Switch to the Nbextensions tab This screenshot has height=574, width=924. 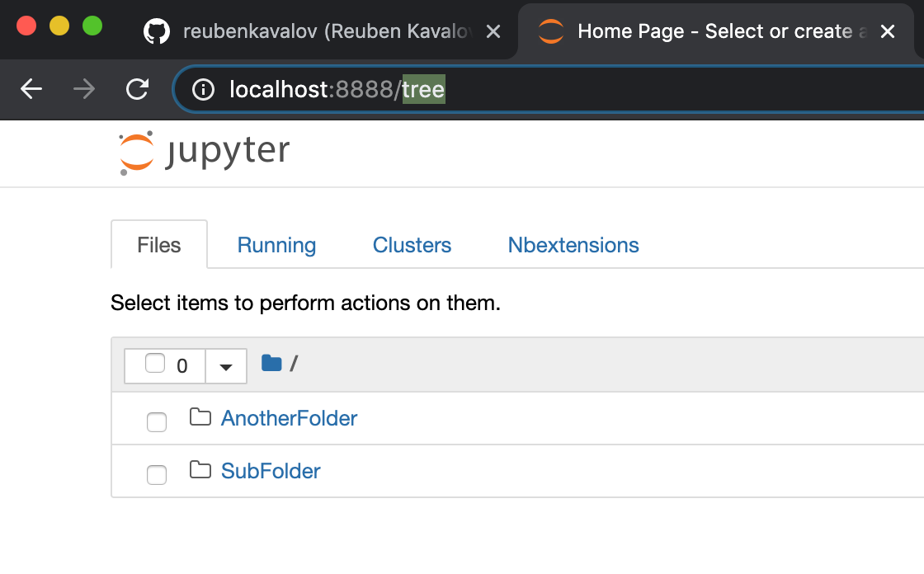pos(573,245)
